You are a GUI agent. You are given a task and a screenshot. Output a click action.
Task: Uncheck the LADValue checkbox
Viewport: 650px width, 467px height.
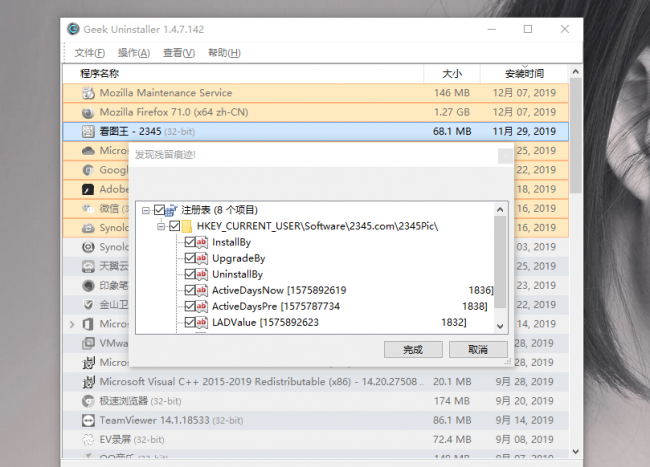tap(190, 322)
